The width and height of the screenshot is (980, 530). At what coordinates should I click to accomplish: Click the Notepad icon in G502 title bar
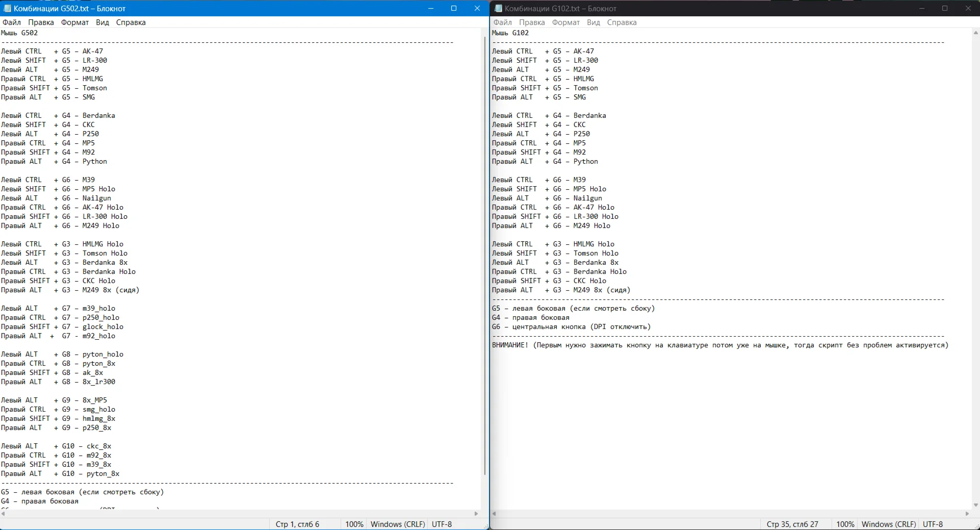7,9
